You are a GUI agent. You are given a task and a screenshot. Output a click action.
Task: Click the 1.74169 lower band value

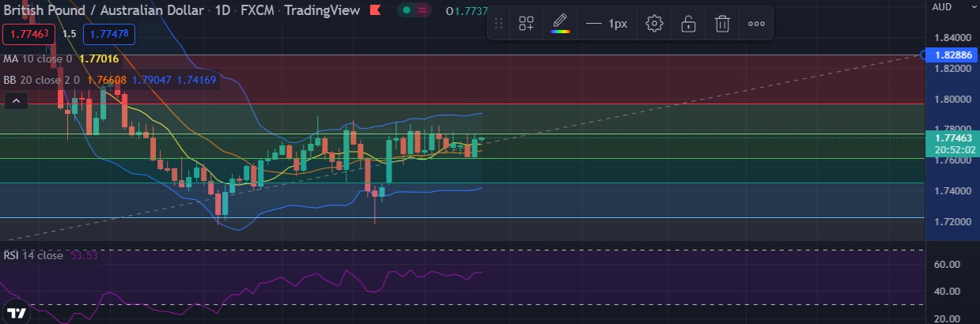coord(196,80)
